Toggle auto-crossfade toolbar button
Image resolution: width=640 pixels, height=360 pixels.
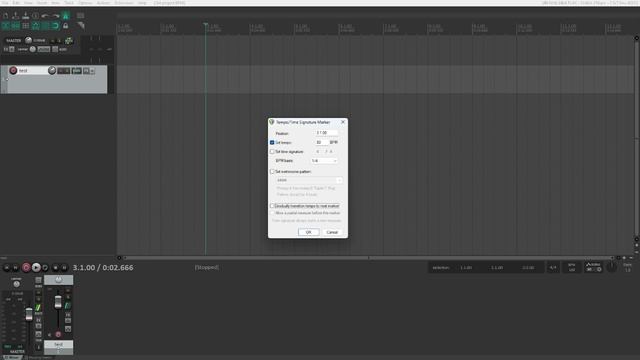click(x=6, y=26)
